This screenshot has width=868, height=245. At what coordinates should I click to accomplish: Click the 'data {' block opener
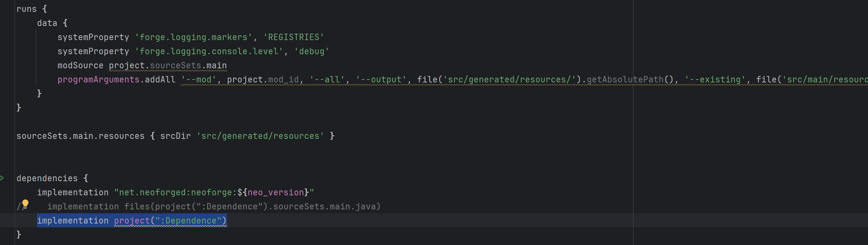pos(52,23)
